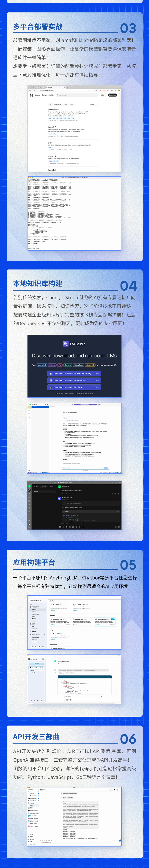The width and height of the screenshot is (149, 868).
Task: Click the AnythingLLM logo in settings window
Action: tap(35, 600)
